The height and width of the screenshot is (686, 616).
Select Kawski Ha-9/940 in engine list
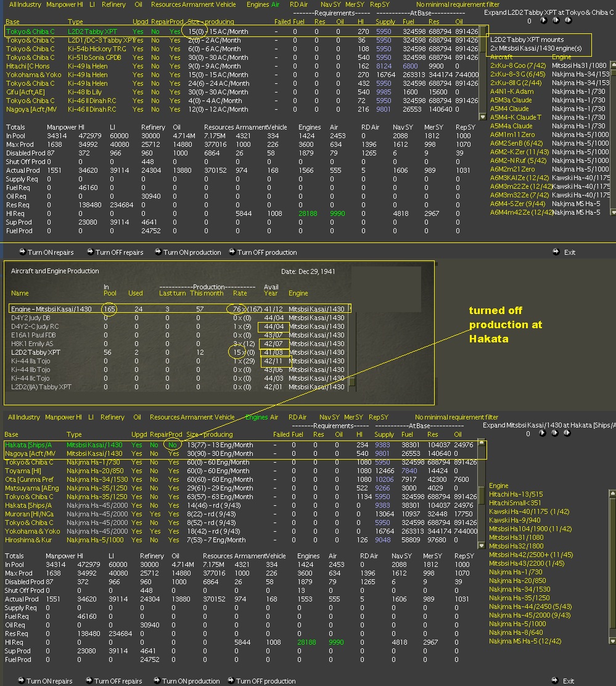(515, 520)
